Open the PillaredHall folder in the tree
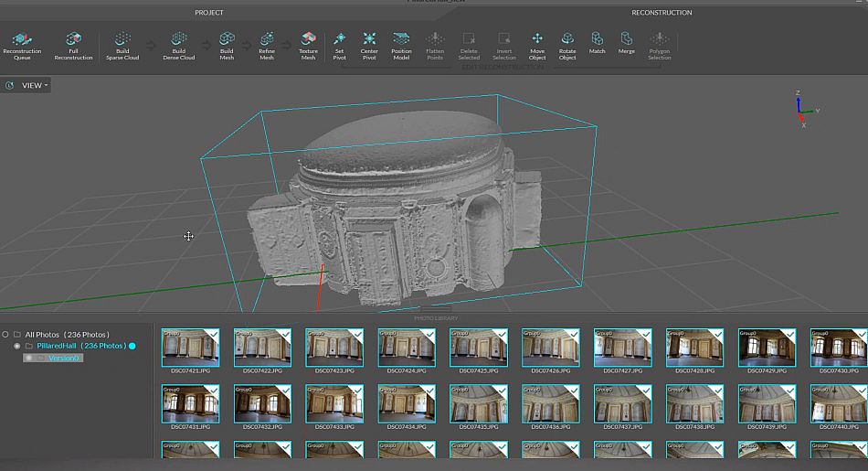The height and width of the screenshot is (471, 868). 57,347
